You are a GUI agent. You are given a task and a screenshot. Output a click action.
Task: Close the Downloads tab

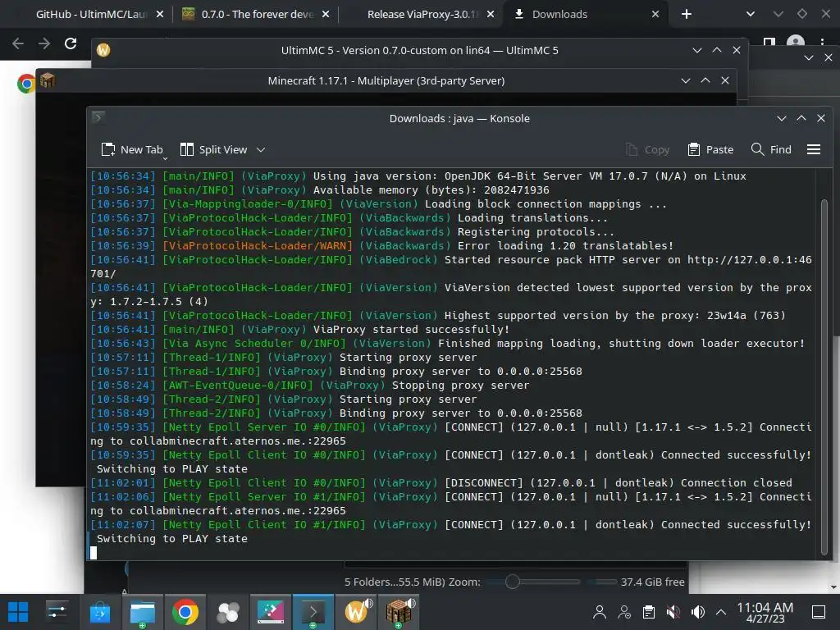coord(655,15)
